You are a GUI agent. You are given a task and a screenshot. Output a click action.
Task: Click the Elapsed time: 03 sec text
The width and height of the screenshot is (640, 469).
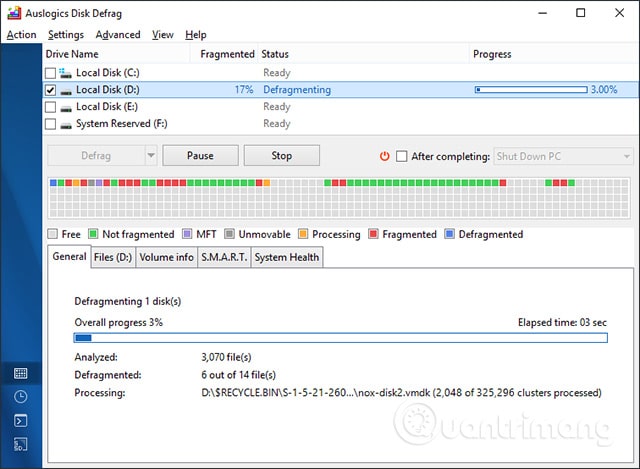tap(562, 322)
